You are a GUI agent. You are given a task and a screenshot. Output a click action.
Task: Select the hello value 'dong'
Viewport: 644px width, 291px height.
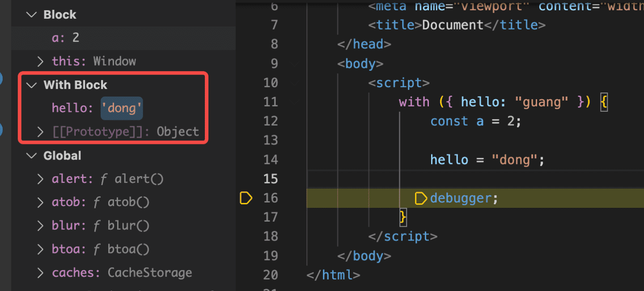[122, 108]
